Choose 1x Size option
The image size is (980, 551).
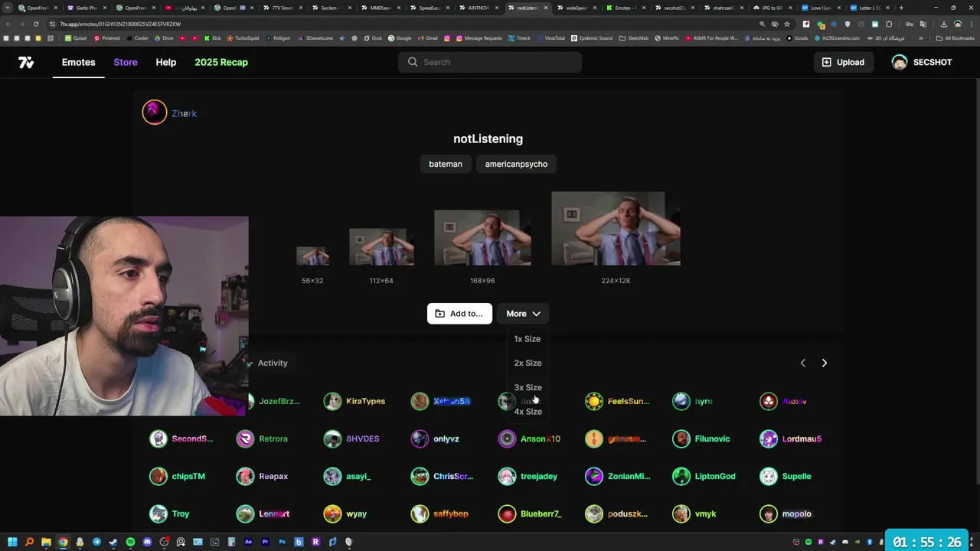(528, 339)
